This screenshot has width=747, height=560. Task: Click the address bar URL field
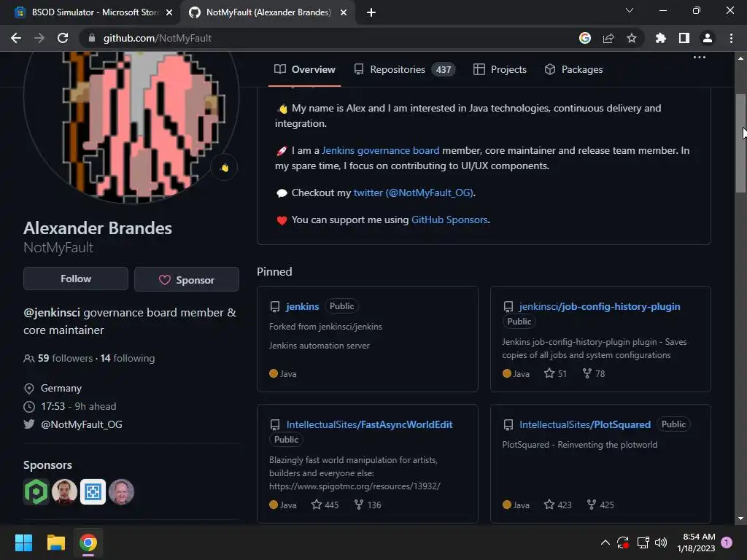[x=329, y=38]
